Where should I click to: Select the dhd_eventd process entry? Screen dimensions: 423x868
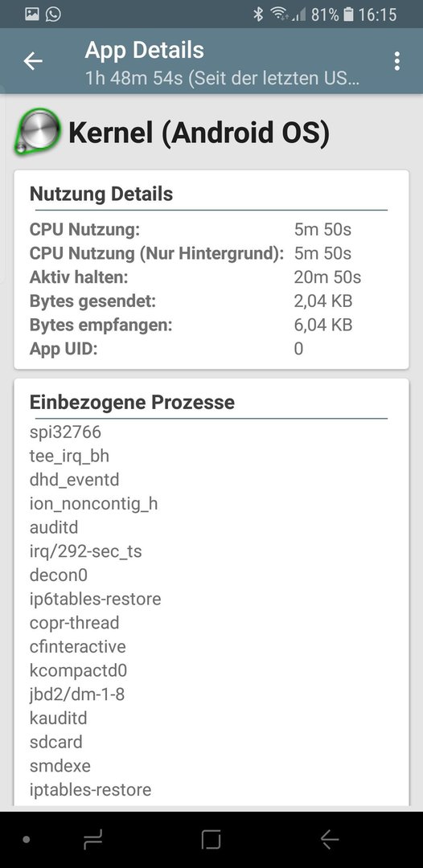click(x=74, y=479)
